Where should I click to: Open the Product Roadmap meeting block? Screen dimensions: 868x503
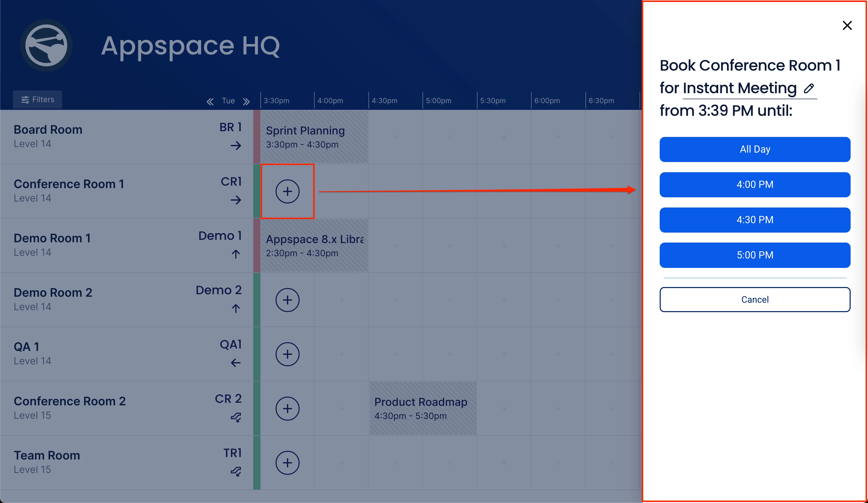(x=423, y=409)
